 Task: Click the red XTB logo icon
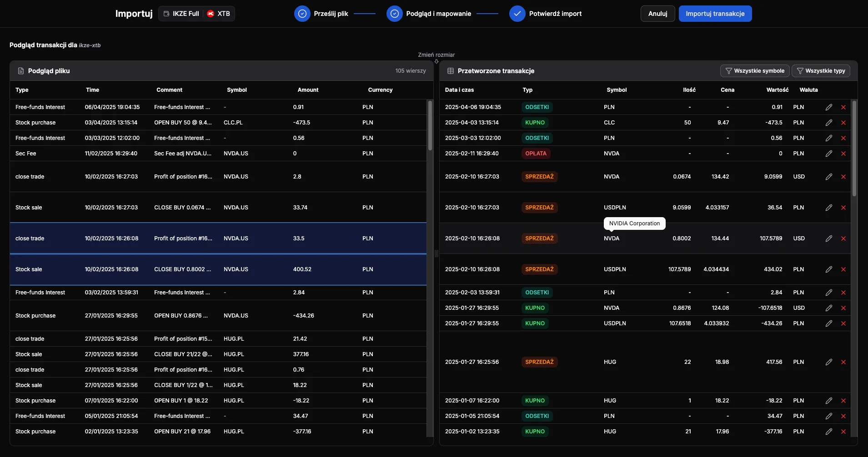(x=211, y=14)
